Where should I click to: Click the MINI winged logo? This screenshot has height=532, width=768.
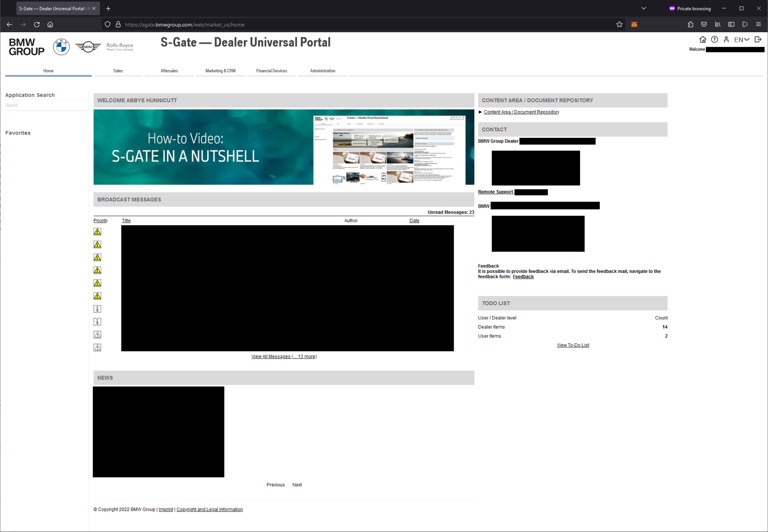[x=88, y=47]
